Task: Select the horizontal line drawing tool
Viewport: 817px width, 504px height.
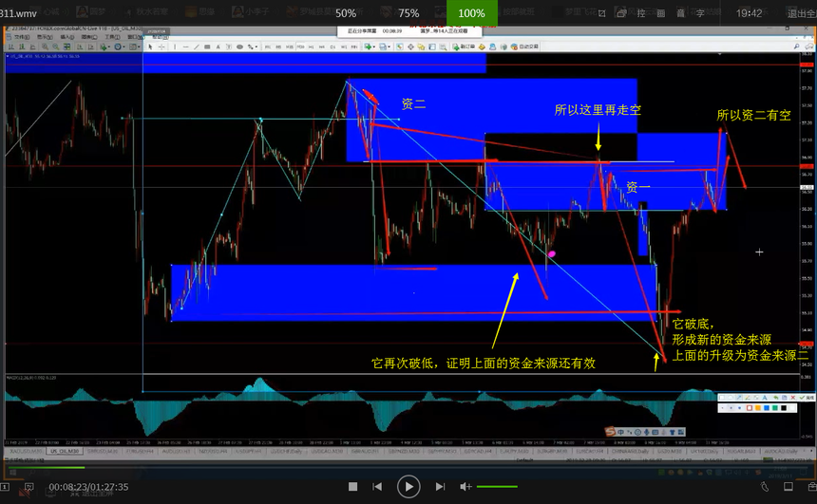Action: pyautogui.click(x=185, y=47)
